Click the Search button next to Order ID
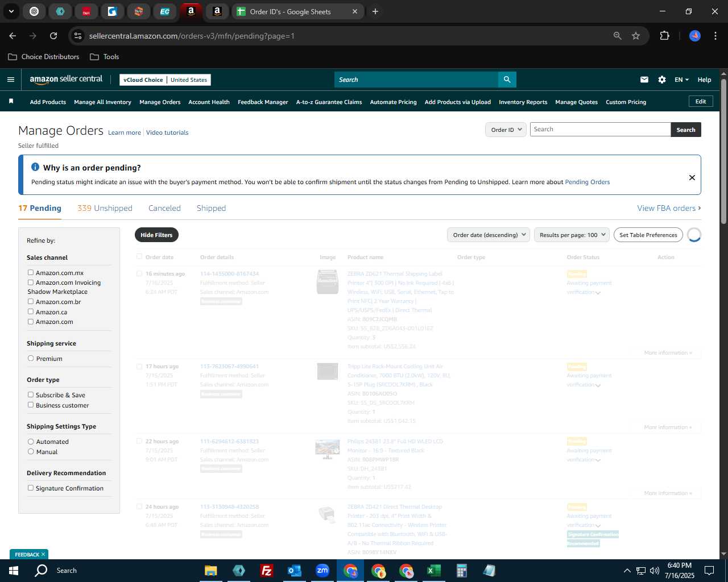The height and width of the screenshot is (582, 728). (x=686, y=130)
